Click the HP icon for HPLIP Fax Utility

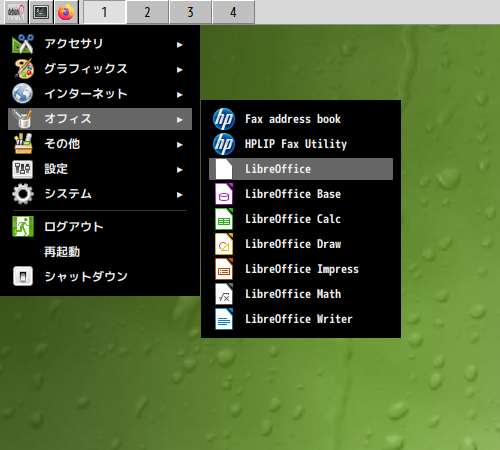(x=224, y=144)
